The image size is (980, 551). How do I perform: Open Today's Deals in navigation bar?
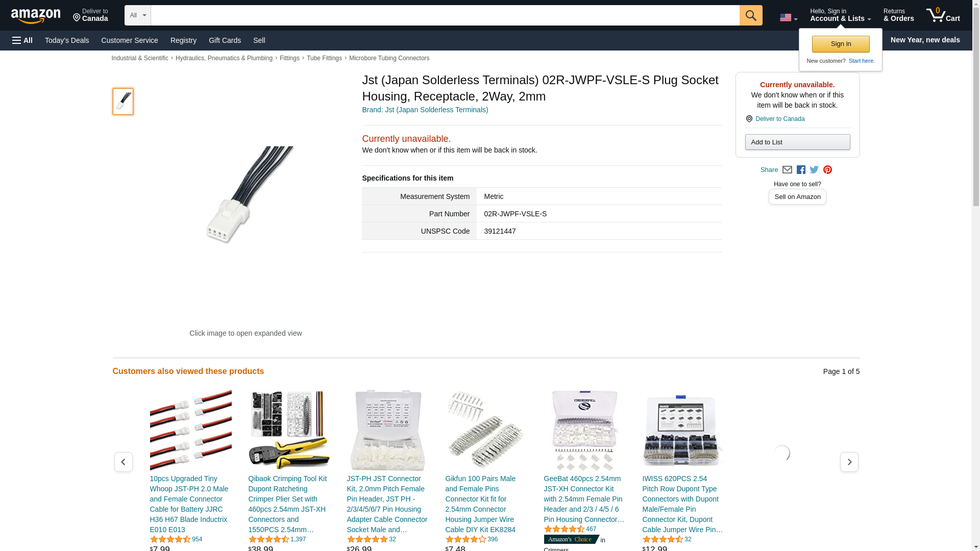tap(67, 40)
